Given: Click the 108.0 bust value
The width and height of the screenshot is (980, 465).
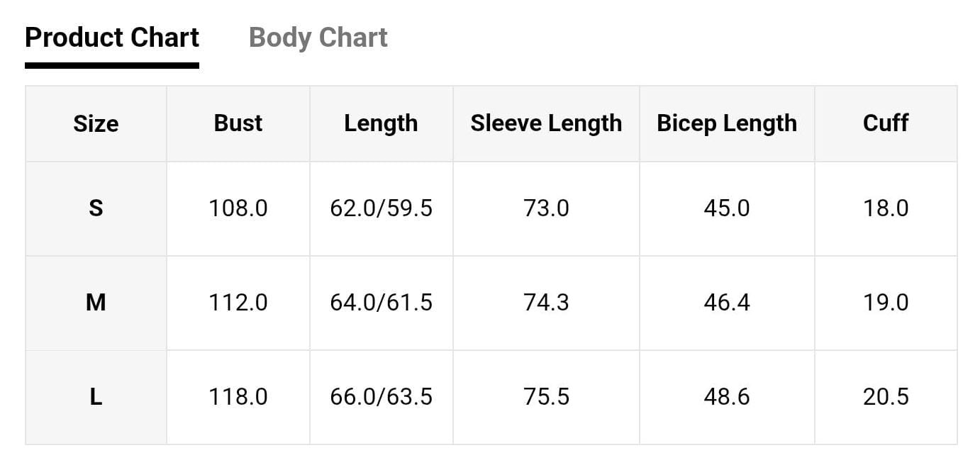Looking at the screenshot, I should 238,208.
